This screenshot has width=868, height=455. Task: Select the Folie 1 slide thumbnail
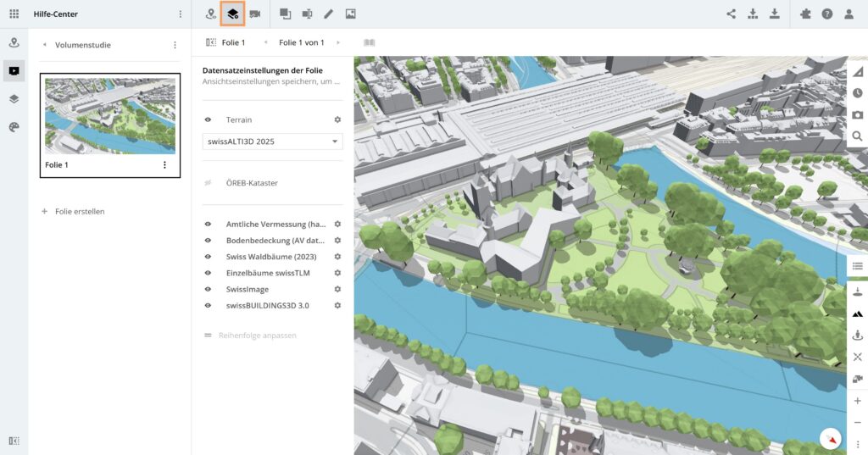point(110,116)
